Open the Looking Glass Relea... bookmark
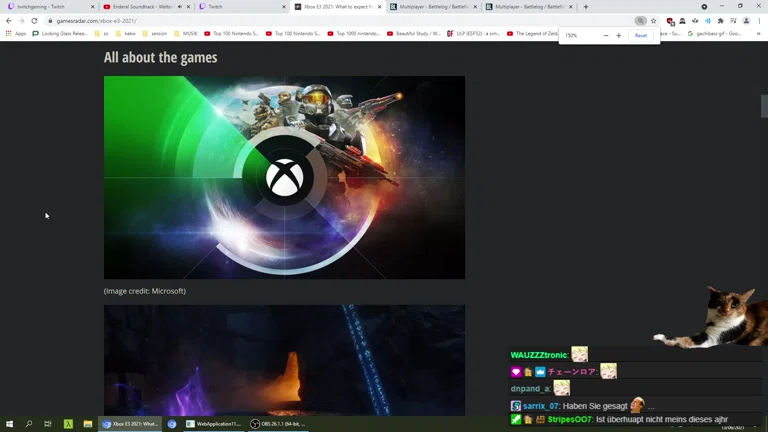This screenshot has width=768, height=432. pyautogui.click(x=60, y=33)
